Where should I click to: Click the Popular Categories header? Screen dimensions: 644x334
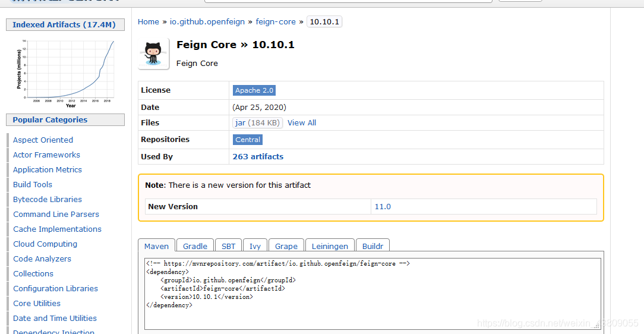click(x=65, y=120)
